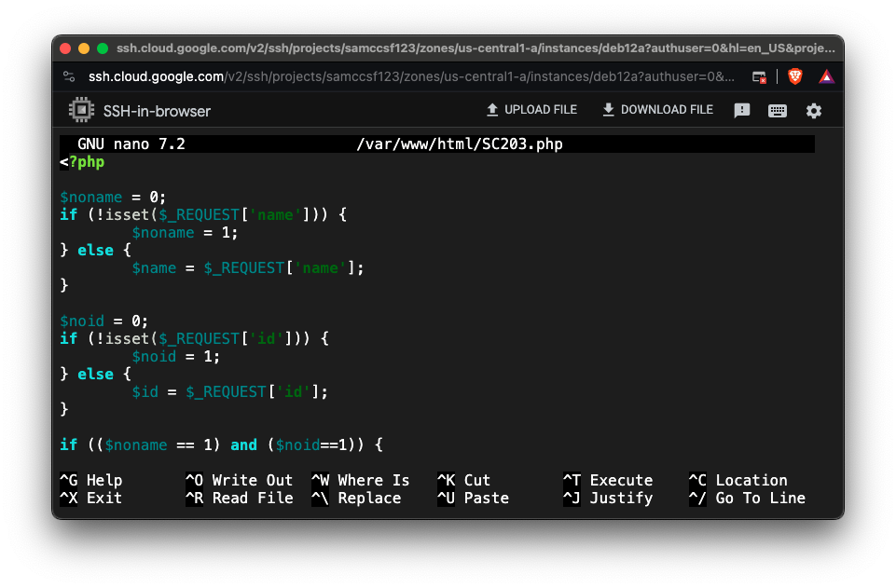896x588 pixels.
Task: Click the Brave Shields lion icon
Action: tap(794, 76)
